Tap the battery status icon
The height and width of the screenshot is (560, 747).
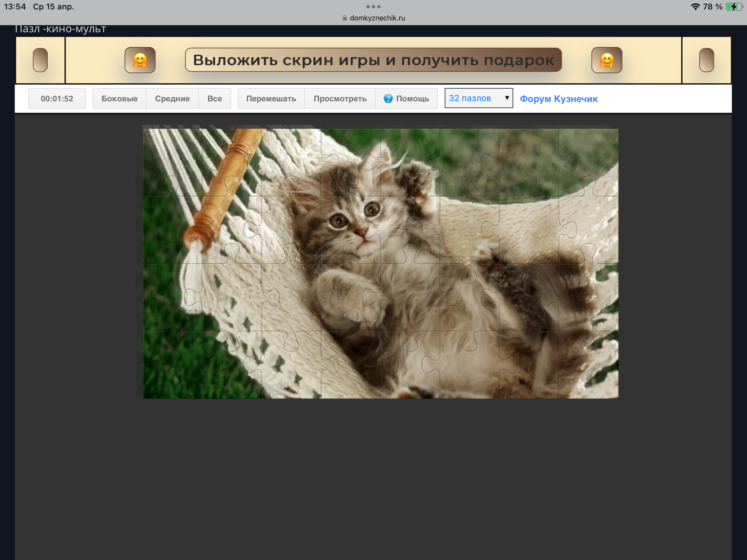click(x=734, y=7)
